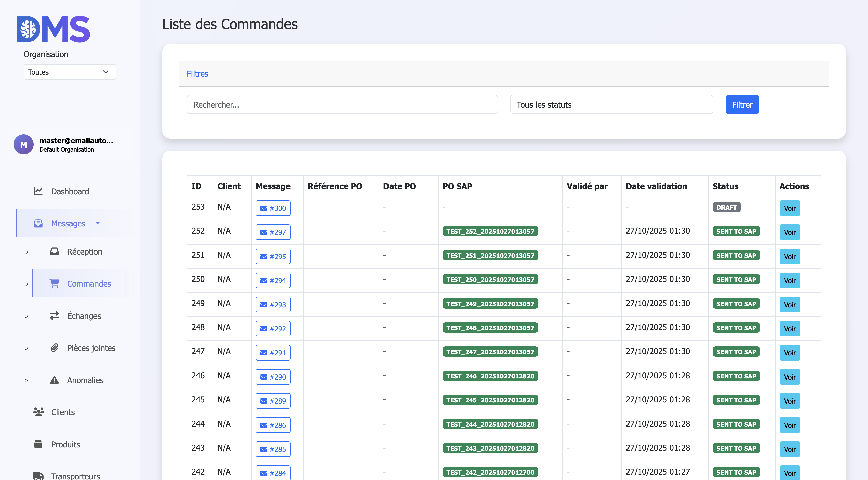Open the Messages sidebar section
Screen dimensions: 868x480
(x=68, y=223)
